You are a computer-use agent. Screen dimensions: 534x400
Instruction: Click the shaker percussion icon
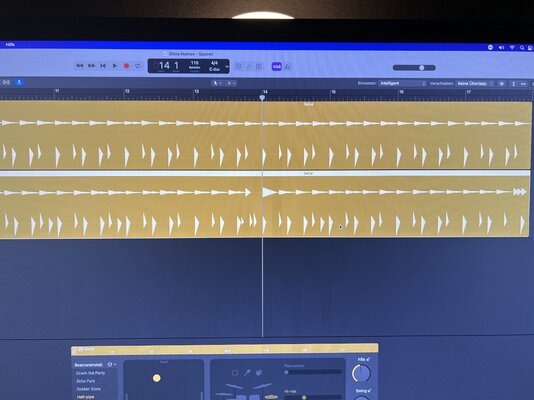(247, 373)
